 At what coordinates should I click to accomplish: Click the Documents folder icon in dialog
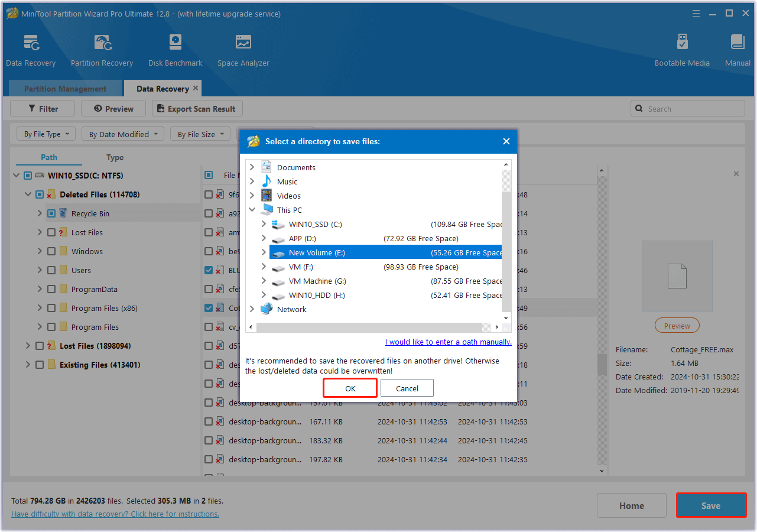pos(267,167)
